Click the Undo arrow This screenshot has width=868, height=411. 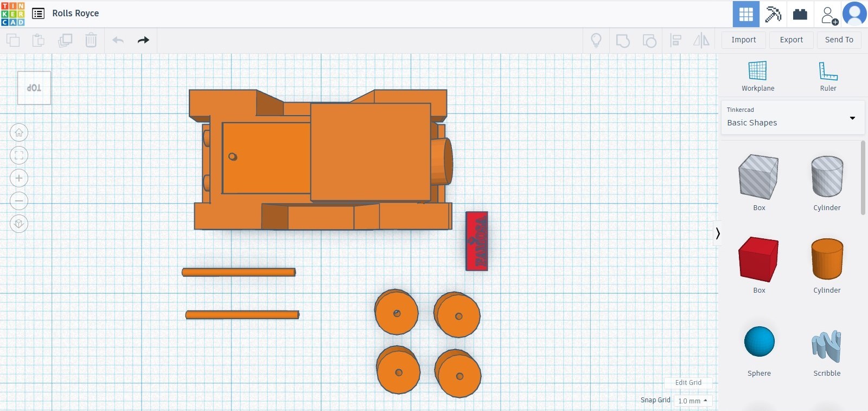pyautogui.click(x=118, y=40)
